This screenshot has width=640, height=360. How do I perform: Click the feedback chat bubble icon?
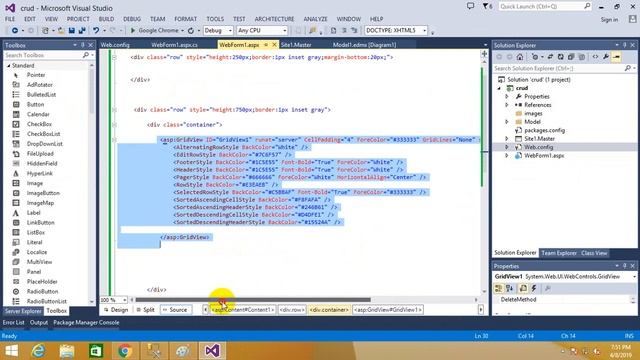471,6
